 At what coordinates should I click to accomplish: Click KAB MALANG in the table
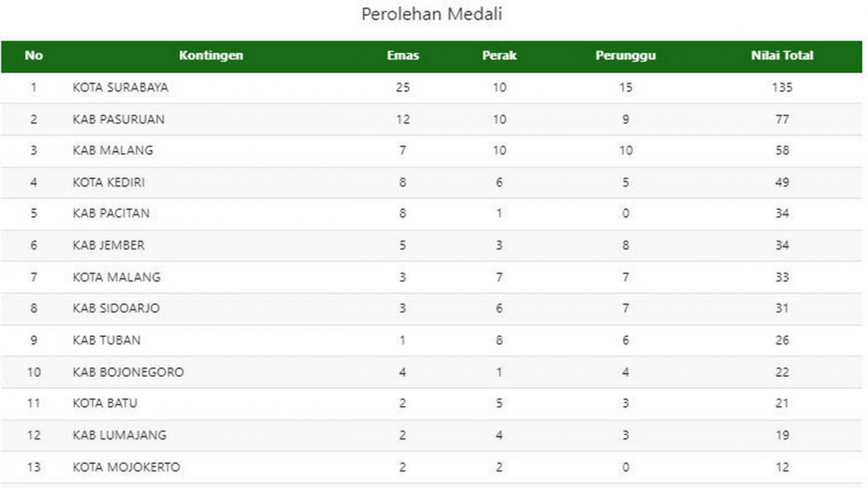[x=113, y=150]
